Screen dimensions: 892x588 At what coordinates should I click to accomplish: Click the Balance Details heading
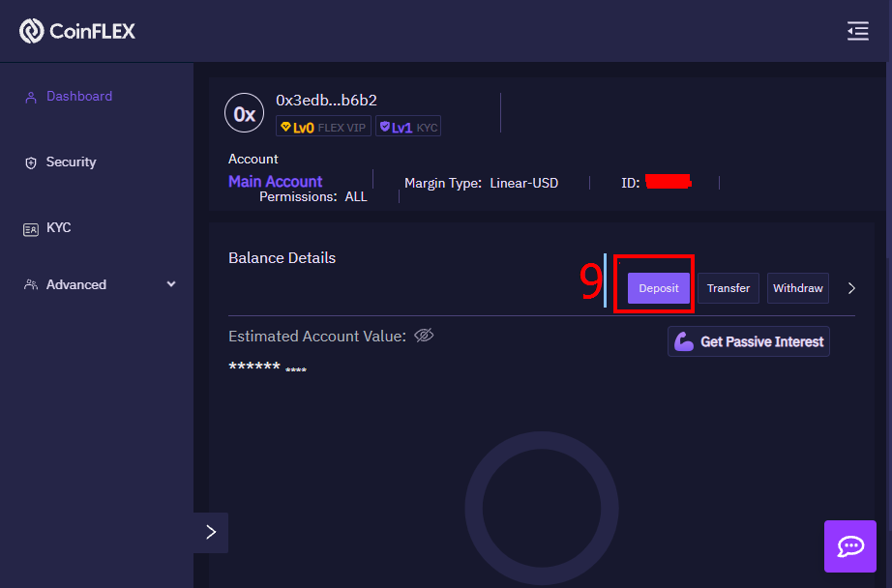(282, 257)
